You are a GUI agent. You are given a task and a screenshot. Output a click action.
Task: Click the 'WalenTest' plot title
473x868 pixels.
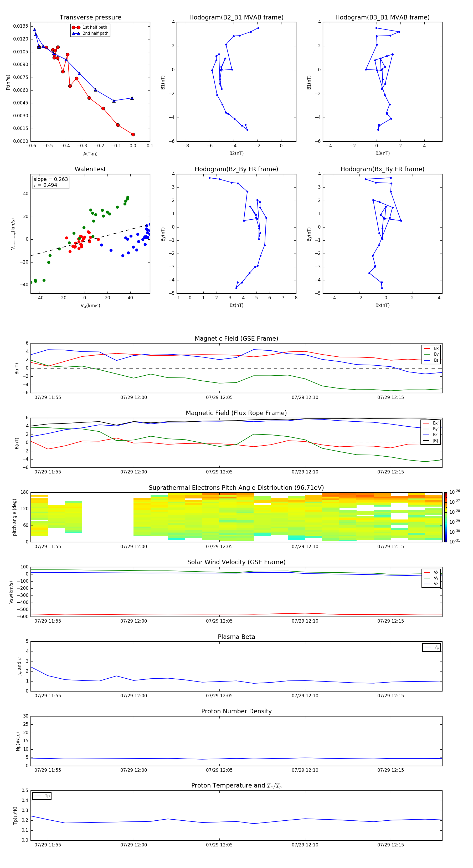pyautogui.click(x=90, y=169)
